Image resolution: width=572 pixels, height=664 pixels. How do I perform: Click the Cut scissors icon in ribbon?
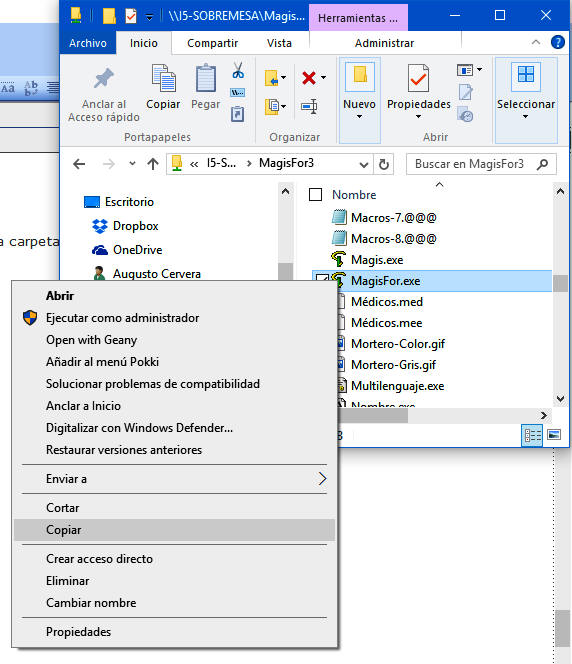238,70
